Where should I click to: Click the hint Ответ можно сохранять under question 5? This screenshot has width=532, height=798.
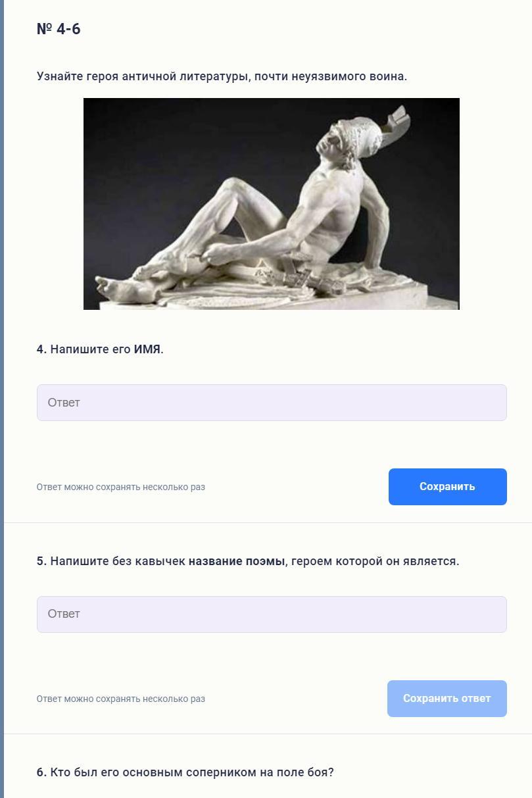point(121,699)
